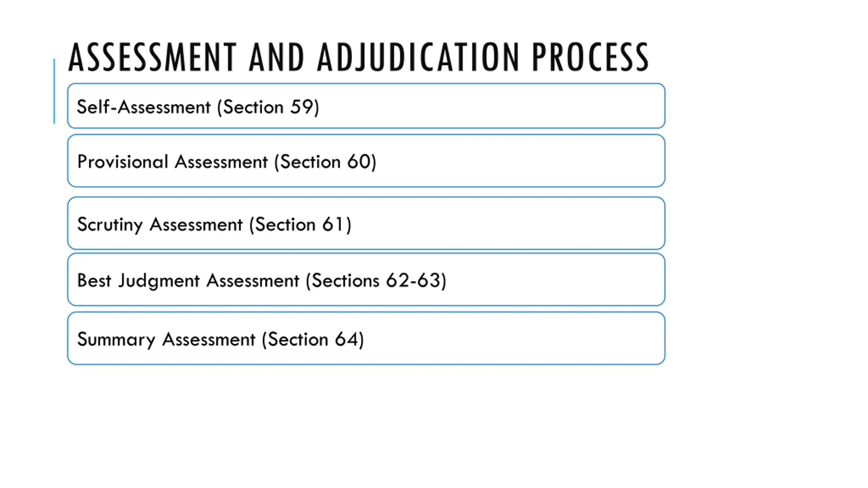Screen dimensions: 868x488
Task: Click the word "Scrutiny"
Action: point(110,225)
